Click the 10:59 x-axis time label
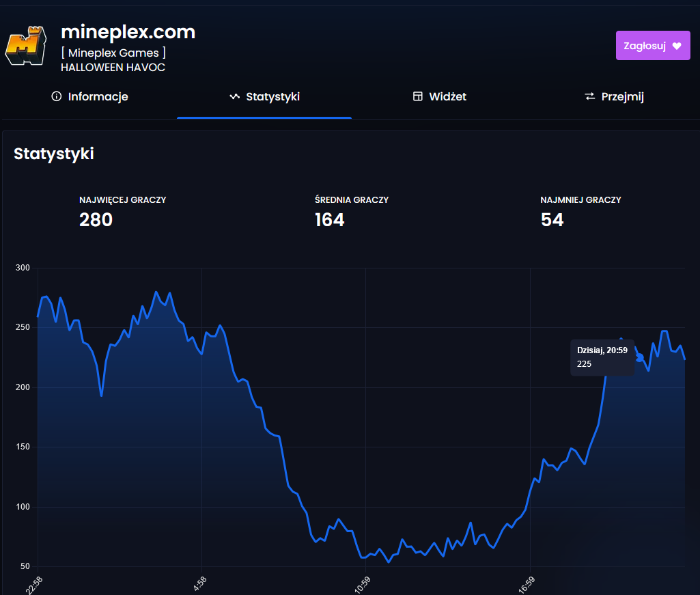Image resolution: width=700 pixels, height=595 pixels. [x=363, y=584]
